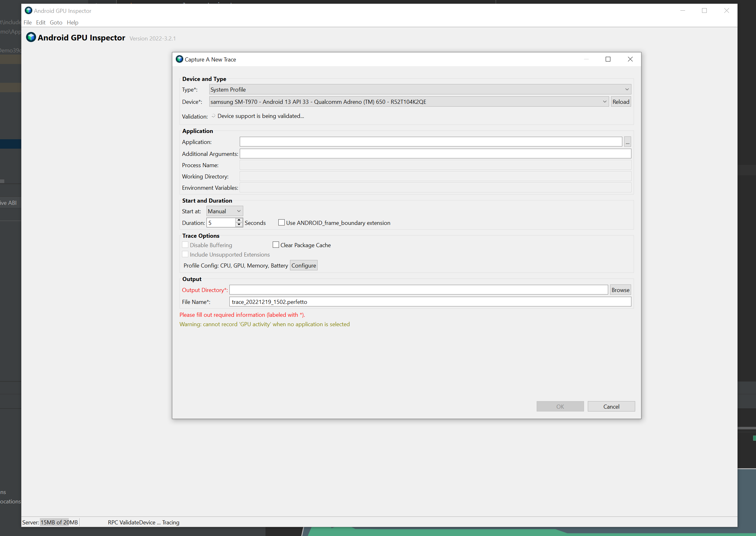Toggle the Disable Buffering checkbox
Image resolution: width=756 pixels, height=536 pixels.
coord(185,245)
